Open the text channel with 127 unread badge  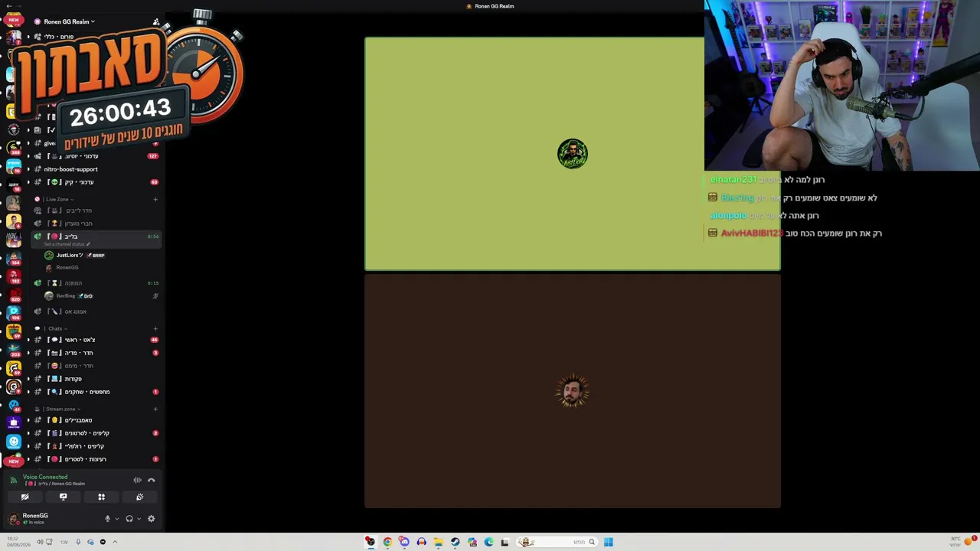96,156
